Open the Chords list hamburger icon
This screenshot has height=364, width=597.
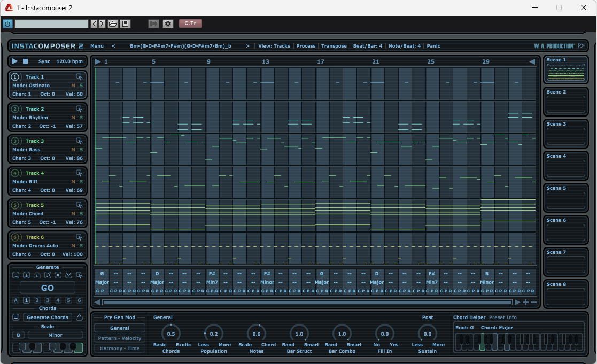(x=15, y=317)
